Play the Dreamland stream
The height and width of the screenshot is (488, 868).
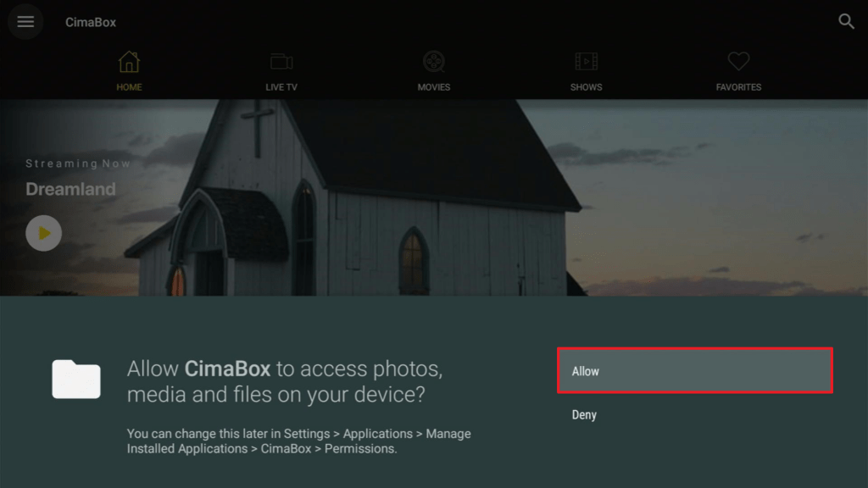coord(44,233)
